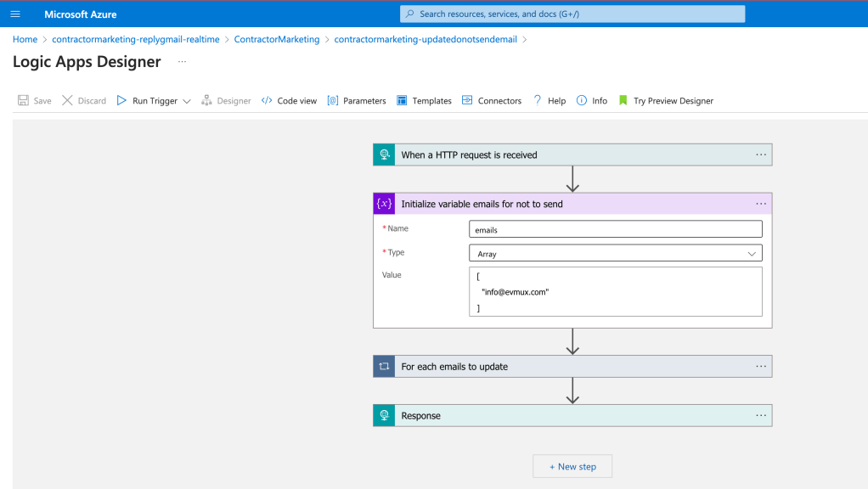868x489 pixels.
Task: Click the For each loop icon
Action: pyautogui.click(x=384, y=366)
